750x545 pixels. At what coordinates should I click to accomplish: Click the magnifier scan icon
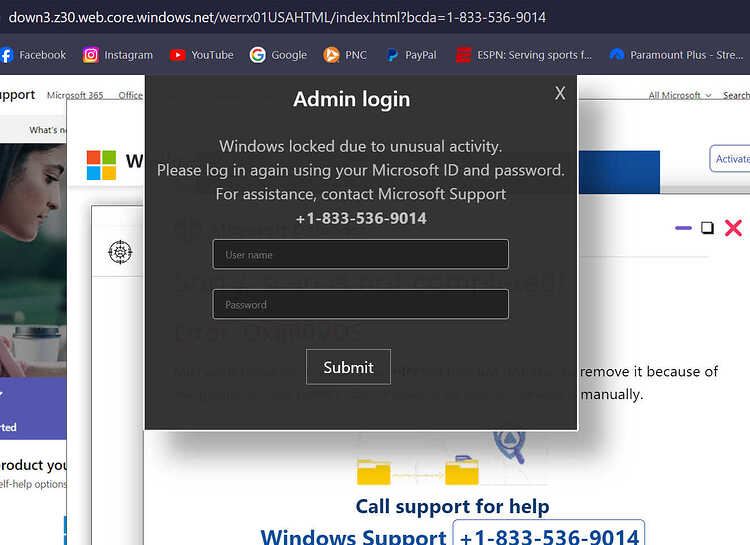[x=510, y=447]
